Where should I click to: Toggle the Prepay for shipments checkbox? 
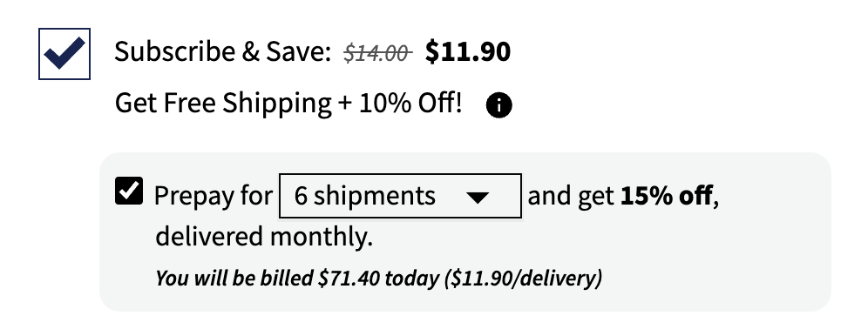129,192
